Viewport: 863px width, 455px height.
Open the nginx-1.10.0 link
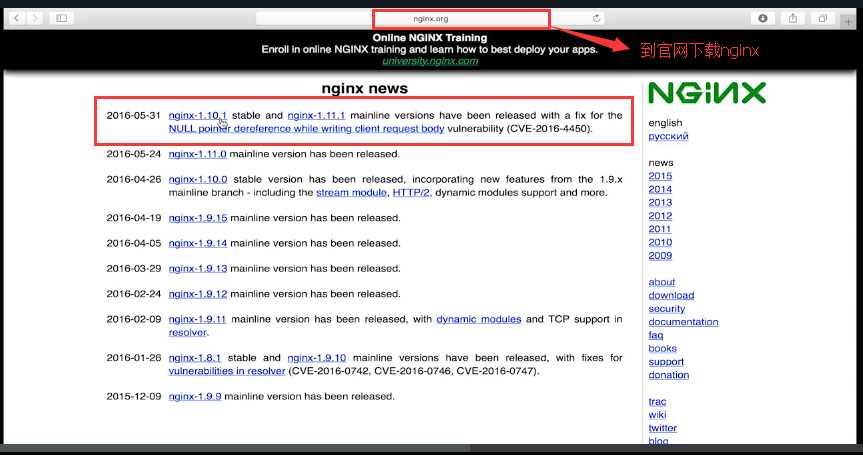click(x=198, y=179)
